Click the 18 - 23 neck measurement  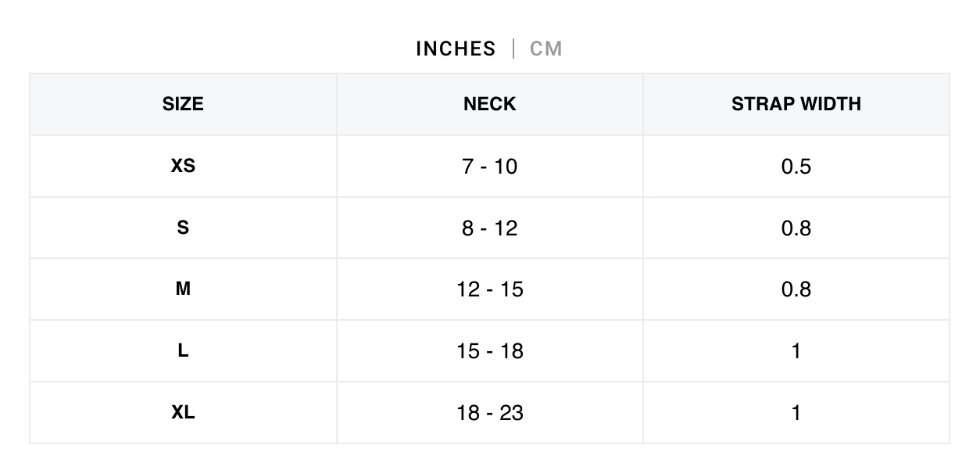(x=490, y=412)
